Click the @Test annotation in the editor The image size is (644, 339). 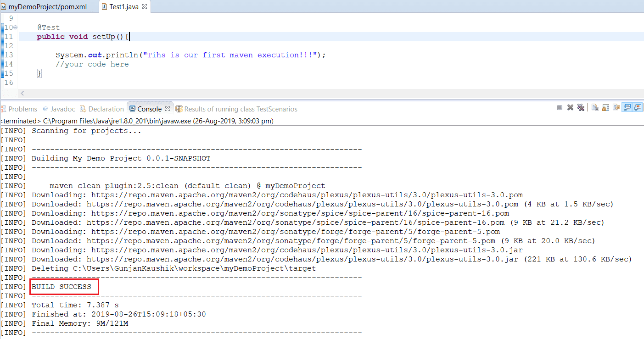click(x=49, y=28)
